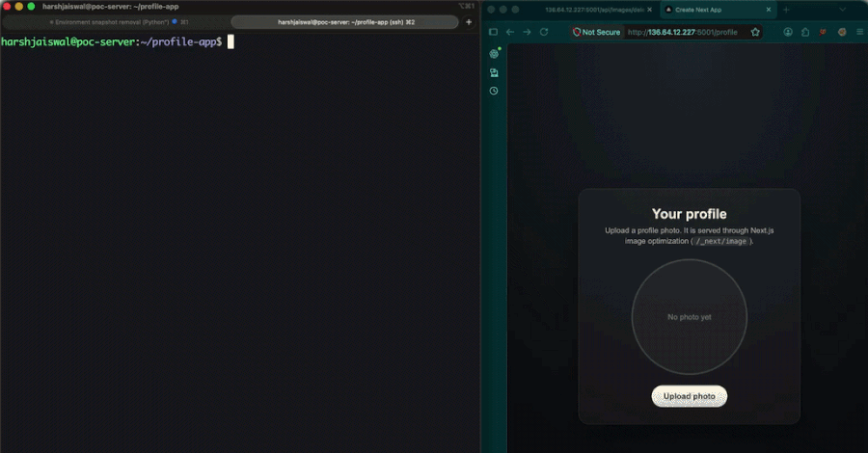The height and width of the screenshot is (453, 868).
Task: Click the browser address bar URL
Action: pyautogui.click(x=683, y=32)
